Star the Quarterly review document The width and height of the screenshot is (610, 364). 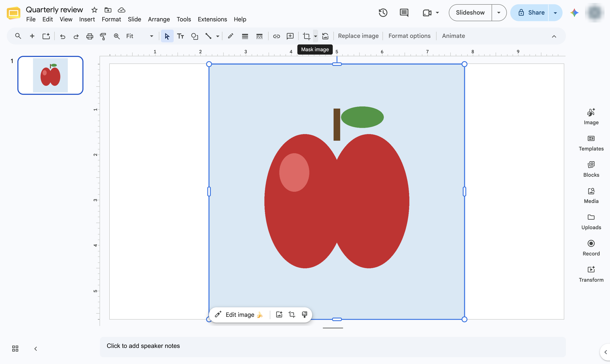coord(94,10)
